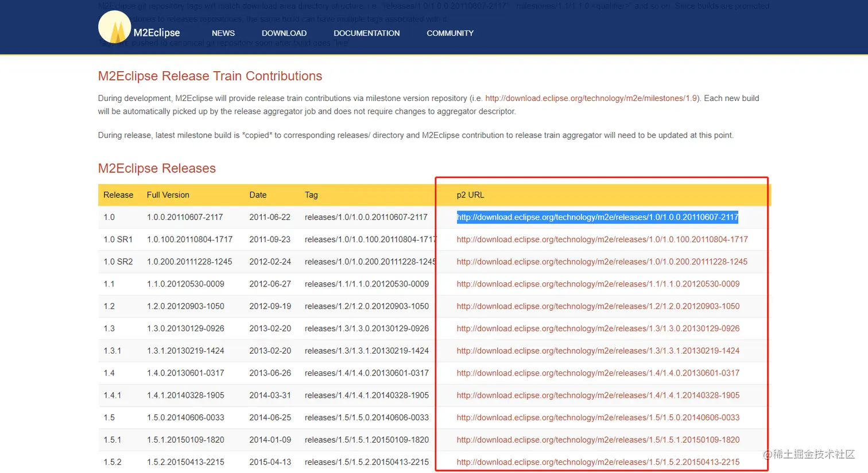The height and width of the screenshot is (473, 868).
Task: Select tag releases/1.1/1.1.0.20120530-0009
Action: pos(367,284)
